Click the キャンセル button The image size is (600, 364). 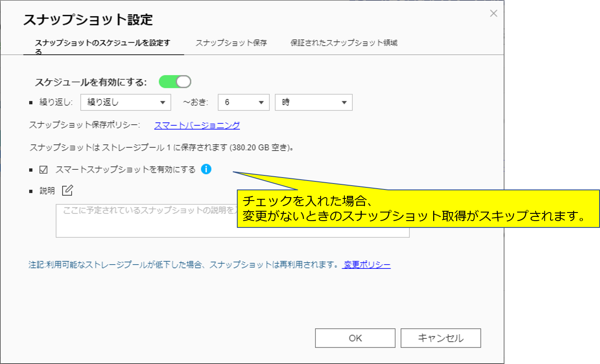(x=441, y=338)
